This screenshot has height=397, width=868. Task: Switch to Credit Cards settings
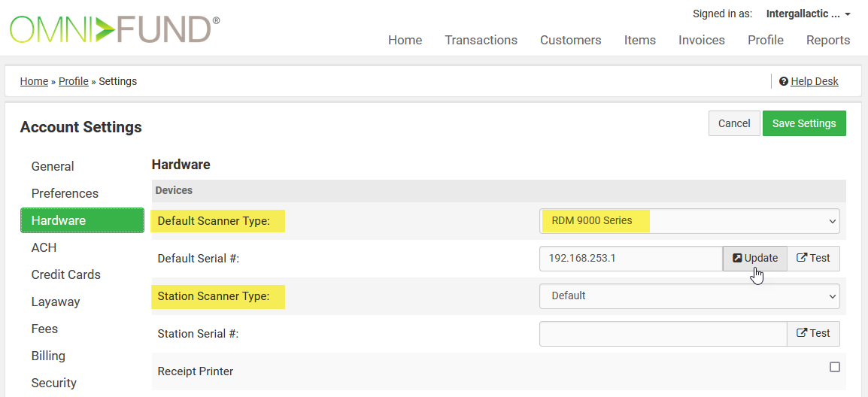[65, 274]
